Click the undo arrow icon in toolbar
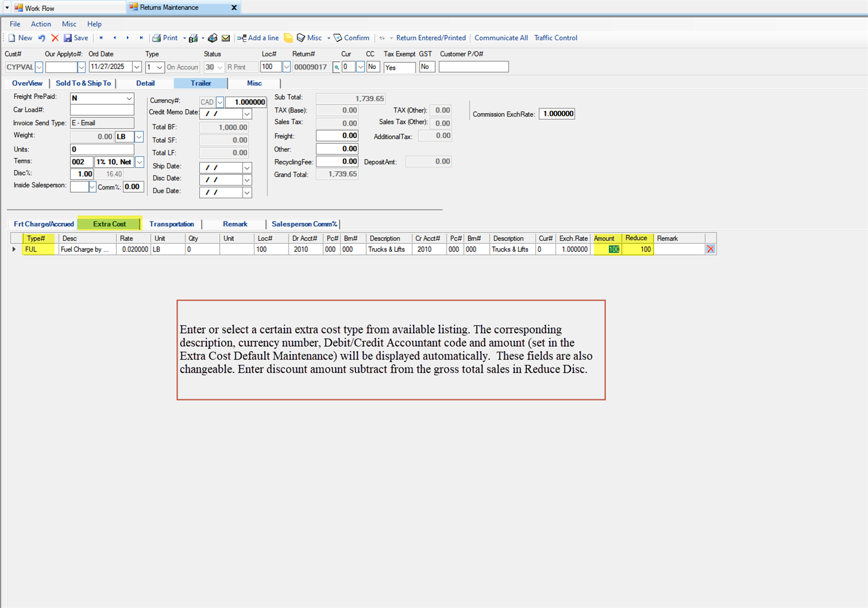Screen dimensions: 868x608 coord(42,38)
